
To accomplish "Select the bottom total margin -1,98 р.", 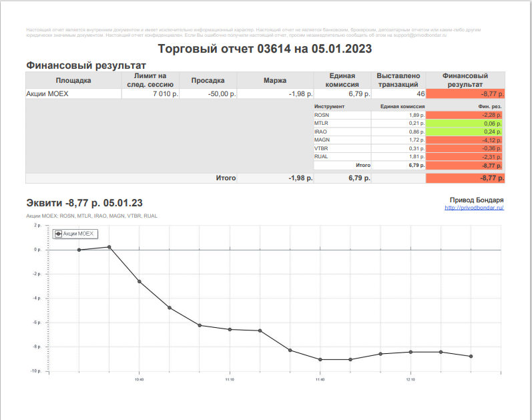I will [300, 178].
